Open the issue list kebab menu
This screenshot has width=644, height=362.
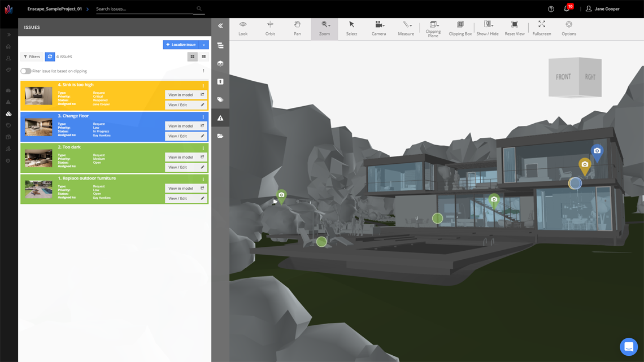203,71
